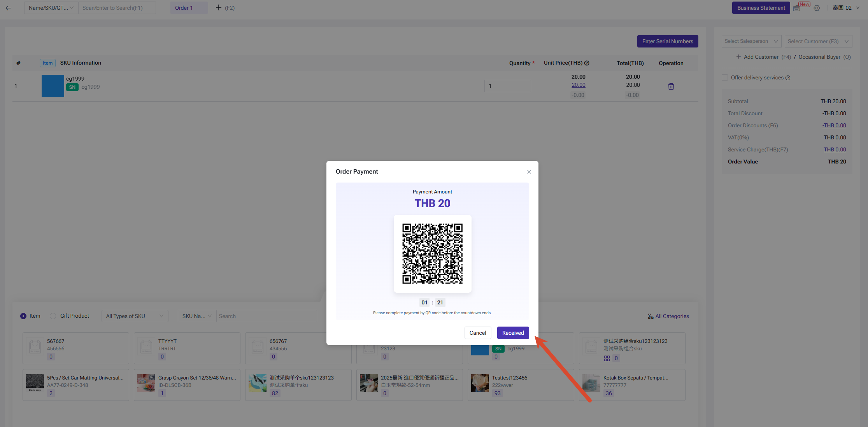Click the Item column tag in header
Image resolution: width=868 pixels, height=427 pixels.
(x=48, y=63)
